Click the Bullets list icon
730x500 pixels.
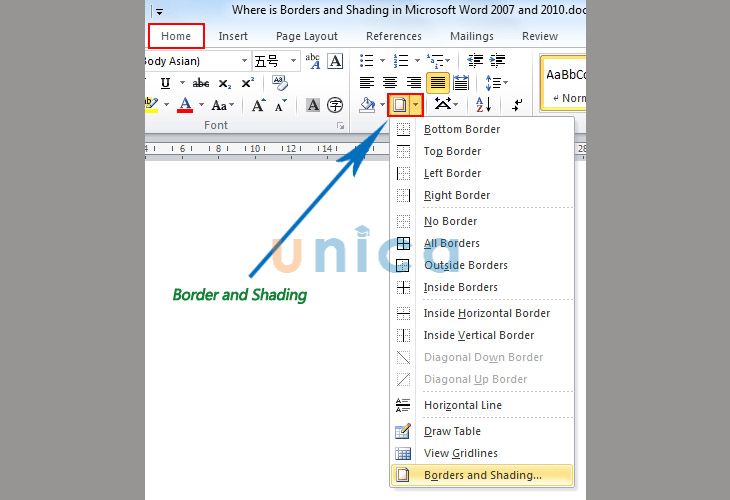[x=367, y=61]
